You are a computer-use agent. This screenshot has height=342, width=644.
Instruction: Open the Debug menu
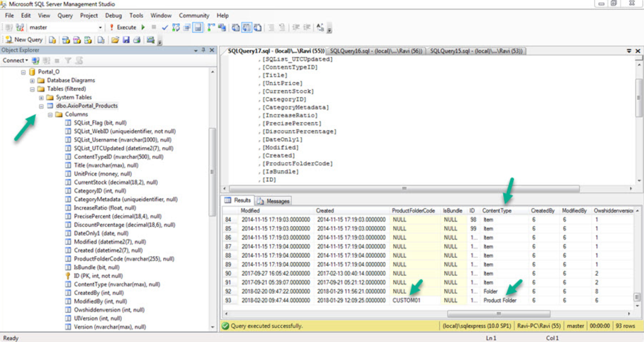[113, 15]
